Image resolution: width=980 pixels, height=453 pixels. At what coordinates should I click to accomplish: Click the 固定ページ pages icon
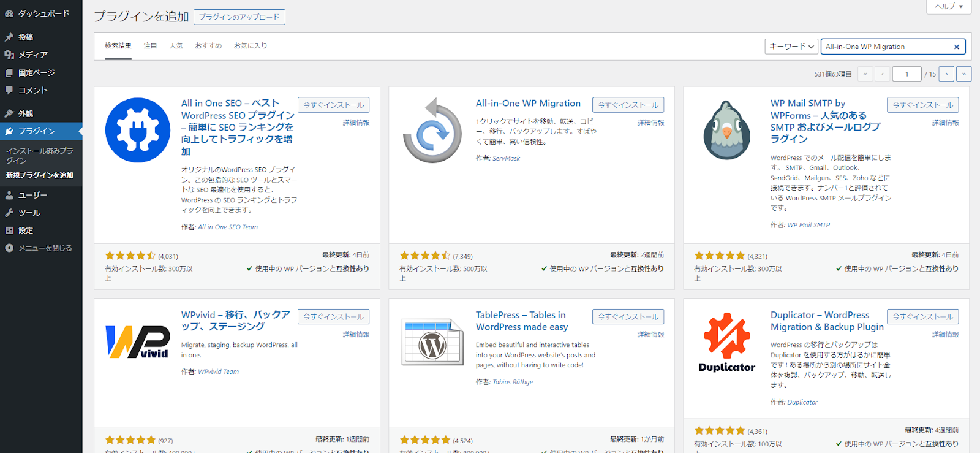tap(9, 72)
